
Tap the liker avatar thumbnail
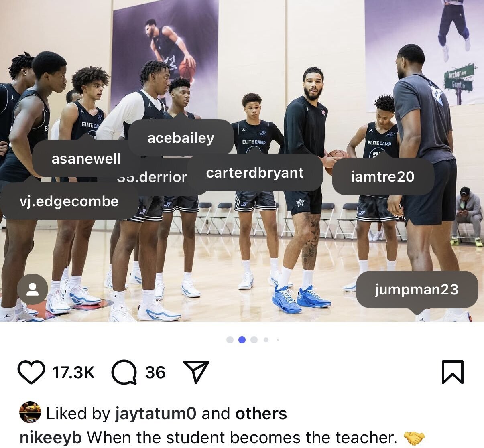click(30, 412)
